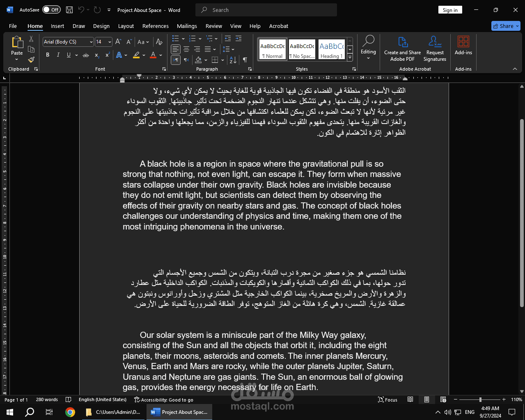The height and width of the screenshot is (420, 525).
Task: Toggle Underline formatting
Action: [69, 55]
